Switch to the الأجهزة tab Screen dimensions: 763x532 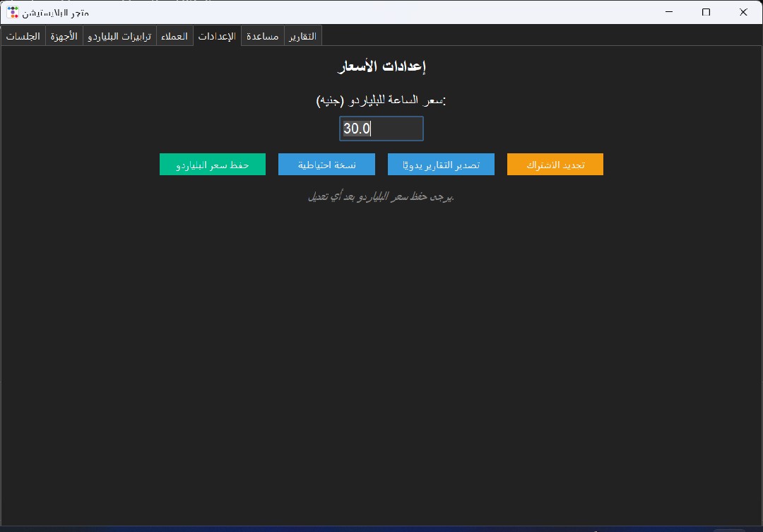pyautogui.click(x=64, y=36)
